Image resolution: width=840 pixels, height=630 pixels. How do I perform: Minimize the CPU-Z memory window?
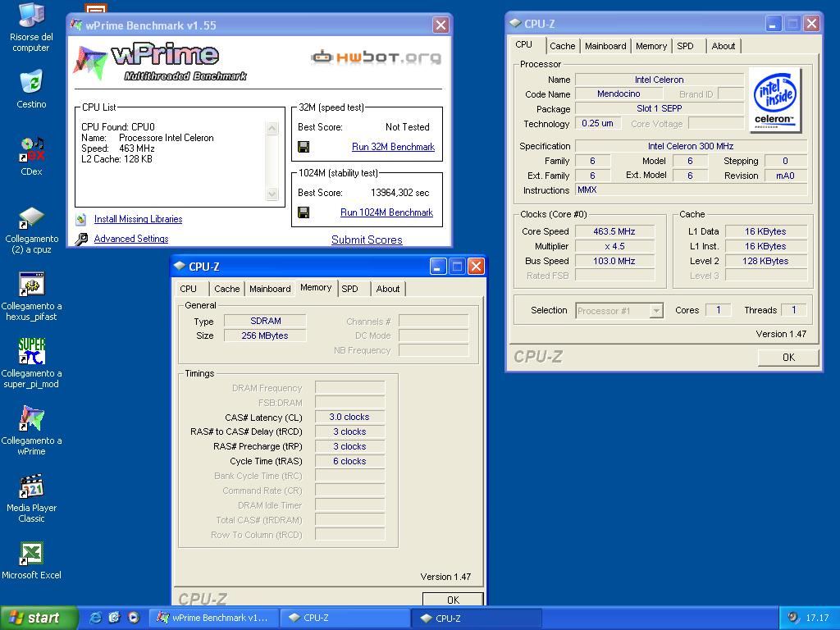438,267
